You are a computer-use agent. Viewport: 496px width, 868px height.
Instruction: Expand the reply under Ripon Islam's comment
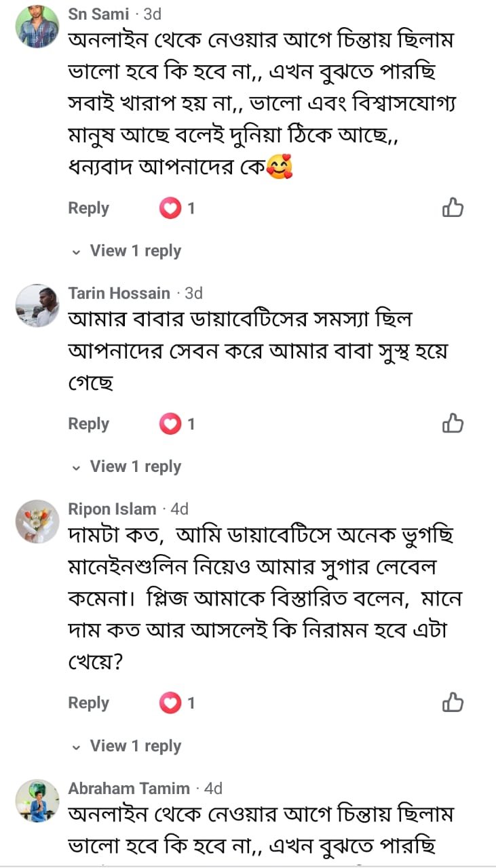135,746
